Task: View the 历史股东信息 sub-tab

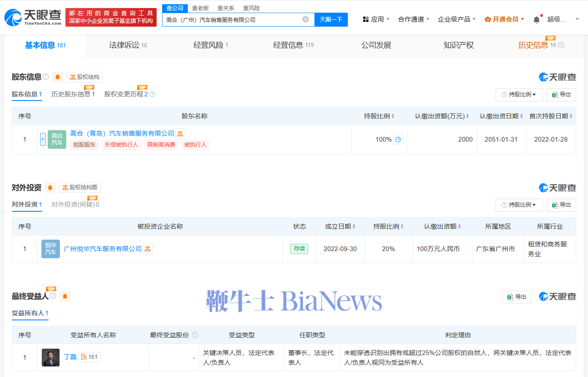Action: [73, 94]
